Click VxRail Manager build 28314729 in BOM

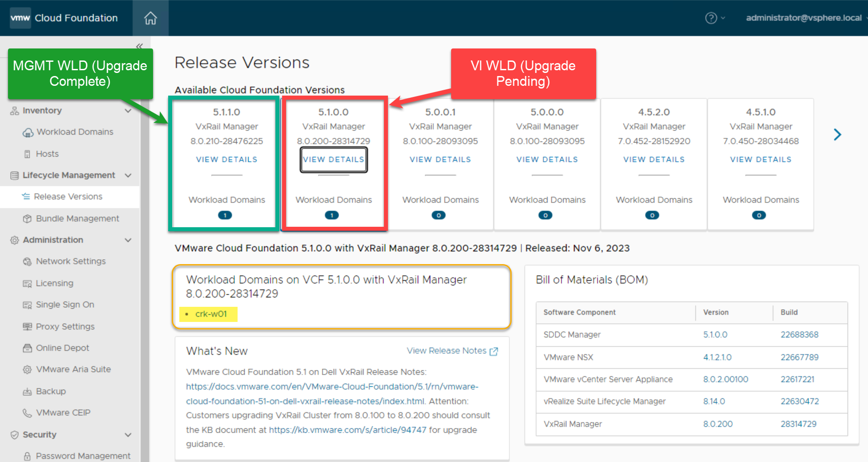point(799,424)
